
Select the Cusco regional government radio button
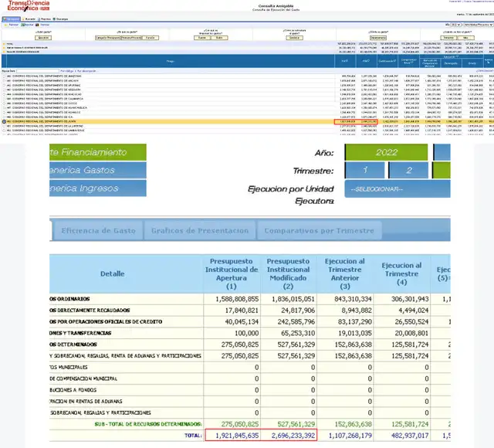click(4, 104)
